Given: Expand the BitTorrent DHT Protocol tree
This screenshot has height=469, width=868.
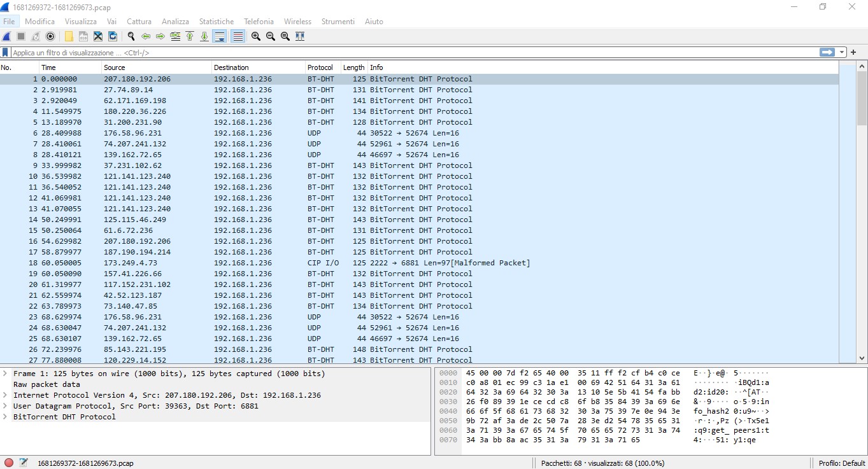Looking at the screenshot, I should [6, 417].
